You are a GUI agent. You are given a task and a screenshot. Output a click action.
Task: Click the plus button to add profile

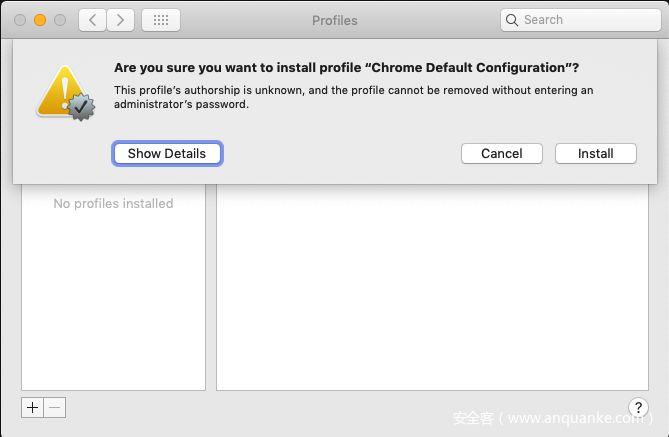32,408
